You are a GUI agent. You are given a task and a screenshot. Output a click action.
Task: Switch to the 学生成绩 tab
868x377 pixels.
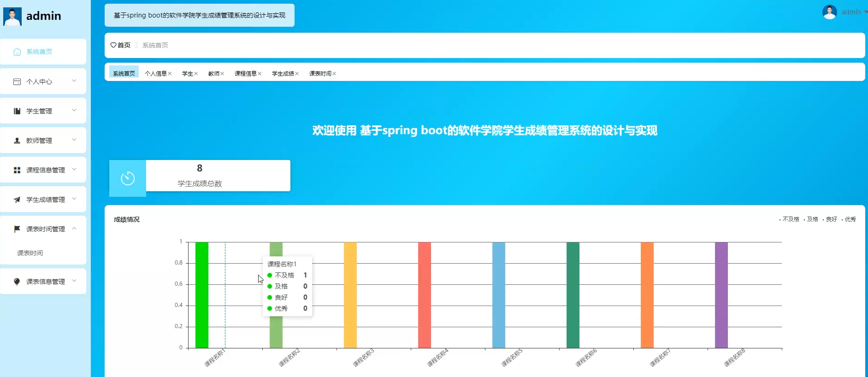point(283,74)
